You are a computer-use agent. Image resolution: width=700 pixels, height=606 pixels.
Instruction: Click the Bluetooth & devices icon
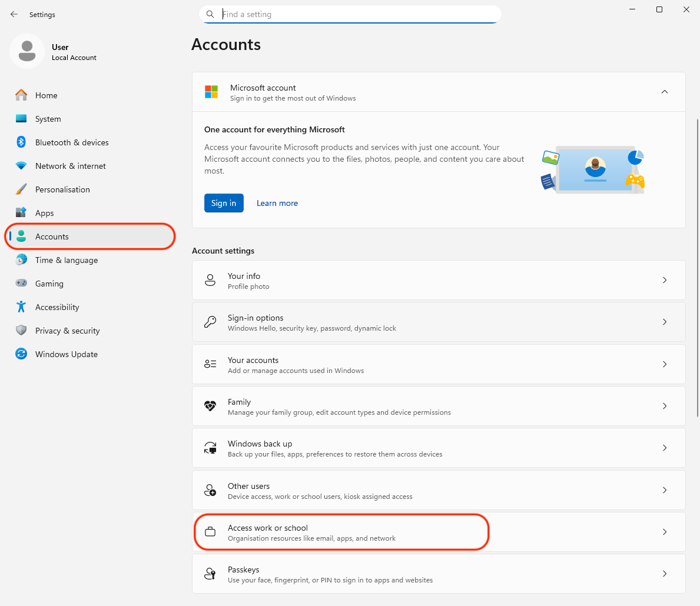click(x=21, y=142)
